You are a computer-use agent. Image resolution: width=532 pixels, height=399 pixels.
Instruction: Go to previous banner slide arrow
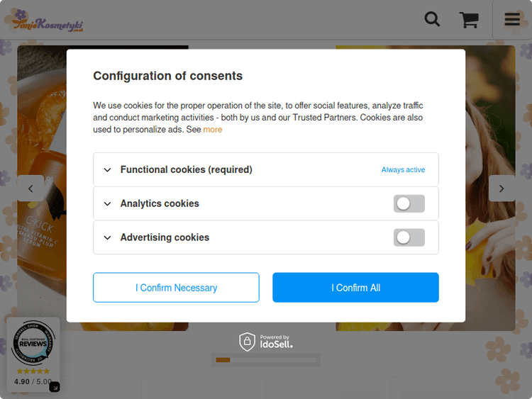click(31, 189)
